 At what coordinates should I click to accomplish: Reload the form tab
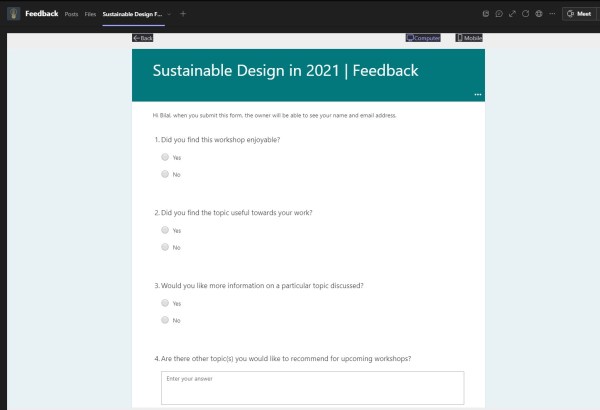click(x=525, y=14)
